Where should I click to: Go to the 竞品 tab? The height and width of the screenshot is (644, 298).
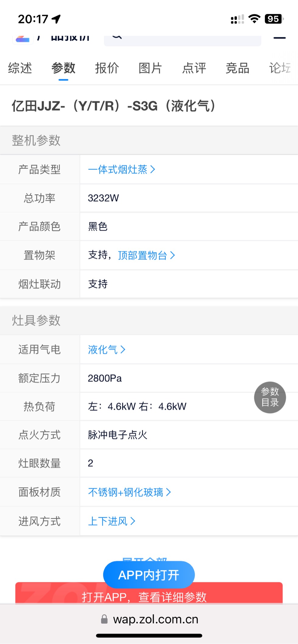237,68
